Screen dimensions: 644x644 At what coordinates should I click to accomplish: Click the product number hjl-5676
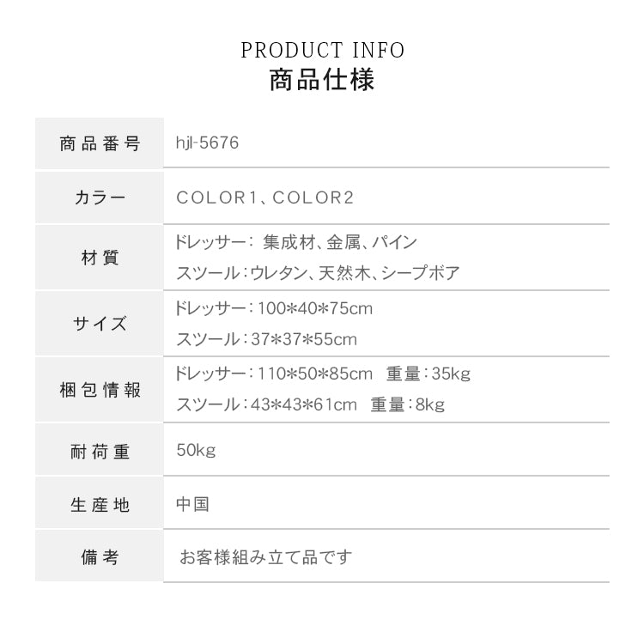click(206, 143)
